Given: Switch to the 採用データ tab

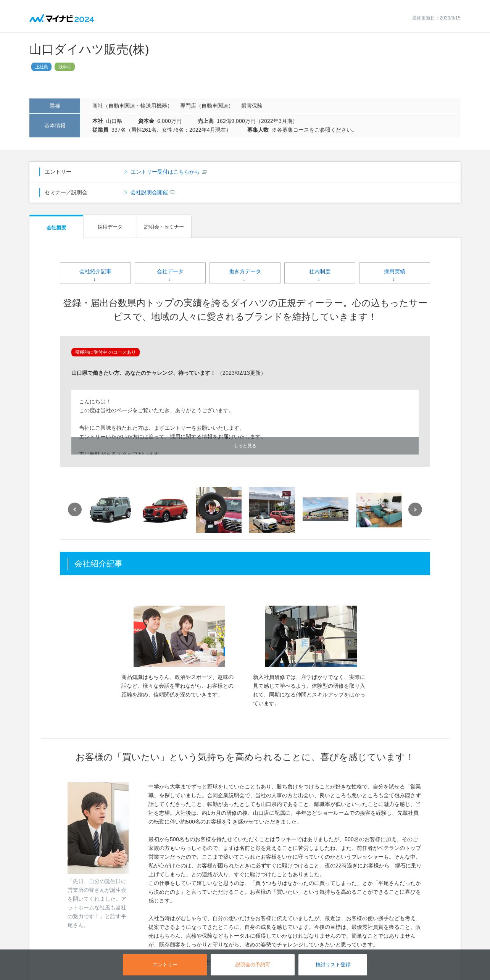Looking at the screenshot, I should (x=110, y=227).
